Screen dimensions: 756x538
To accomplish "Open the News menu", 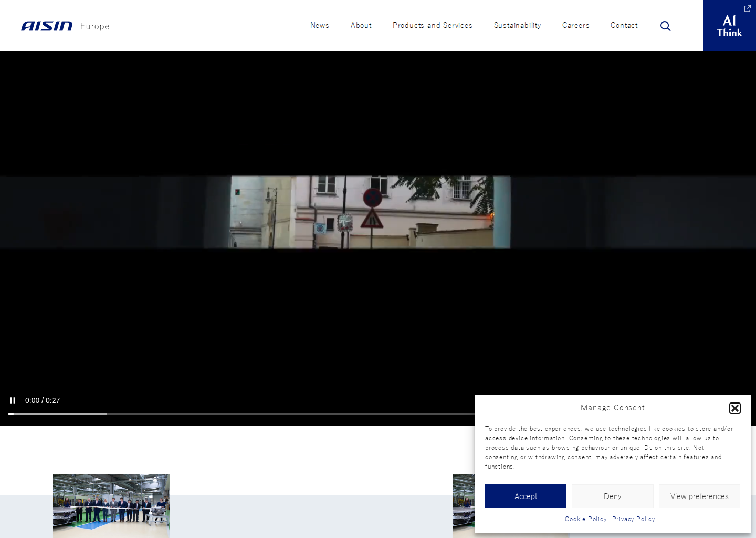I will [x=320, y=25].
